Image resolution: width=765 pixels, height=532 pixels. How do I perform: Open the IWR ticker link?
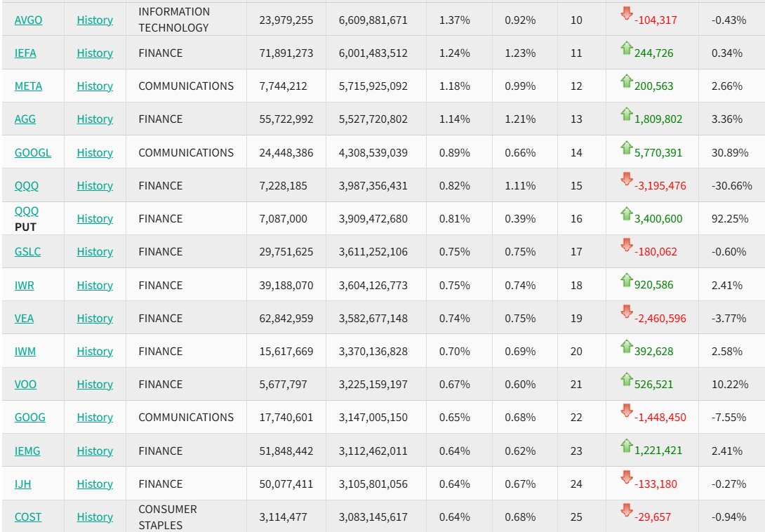point(25,286)
